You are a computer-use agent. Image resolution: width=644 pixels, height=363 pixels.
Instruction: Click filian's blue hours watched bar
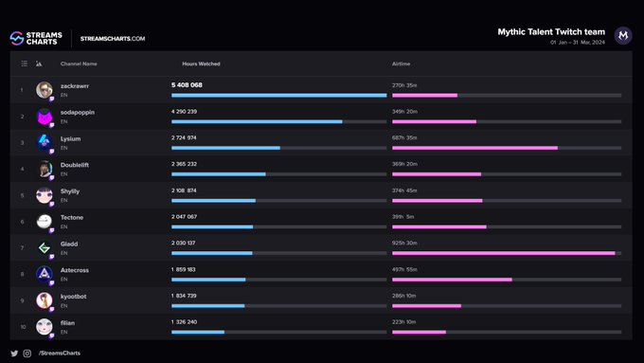(198, 332)
